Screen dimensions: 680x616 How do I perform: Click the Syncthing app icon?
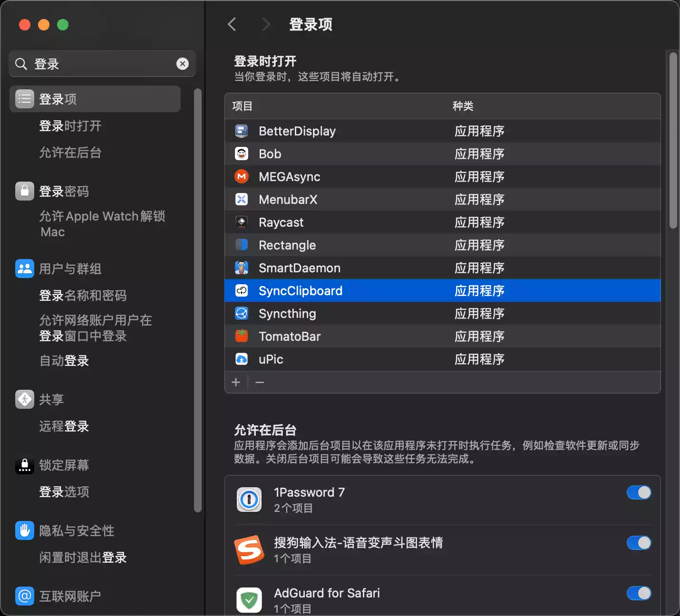pos(242,314)
